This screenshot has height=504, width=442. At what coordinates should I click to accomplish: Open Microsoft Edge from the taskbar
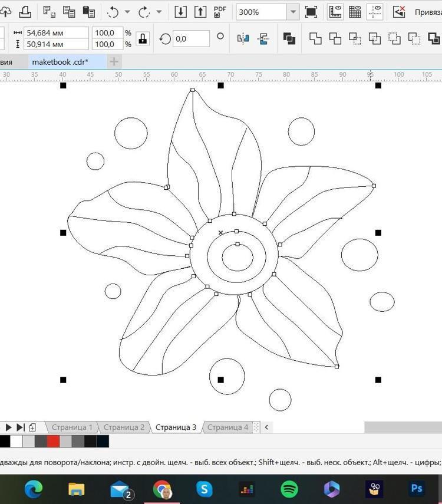[34, 489]
